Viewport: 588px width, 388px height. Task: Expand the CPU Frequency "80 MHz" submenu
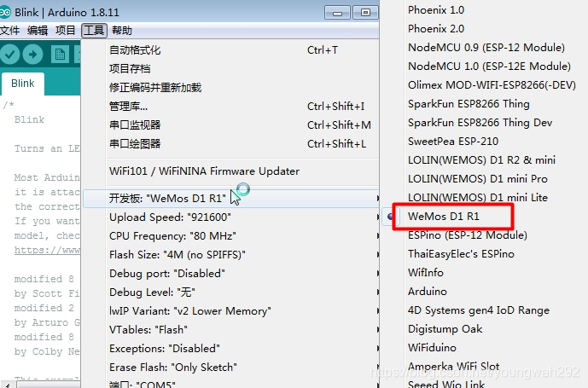(230, 236)
